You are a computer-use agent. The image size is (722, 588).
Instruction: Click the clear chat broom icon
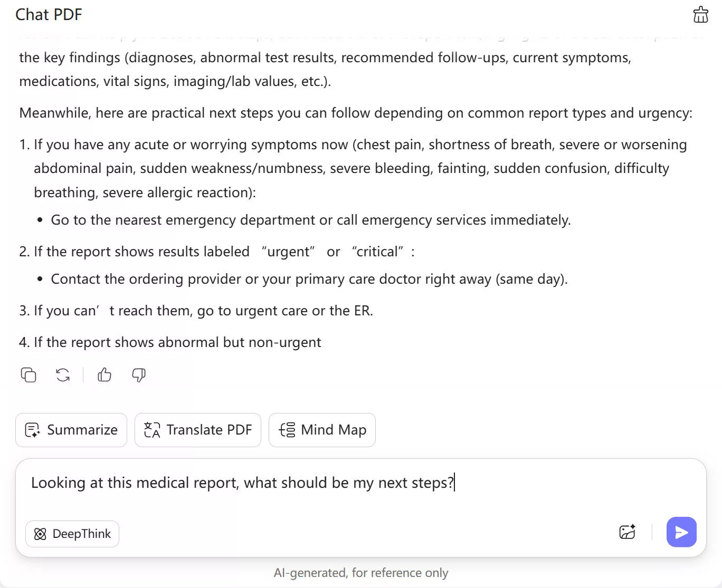(700, 15)
